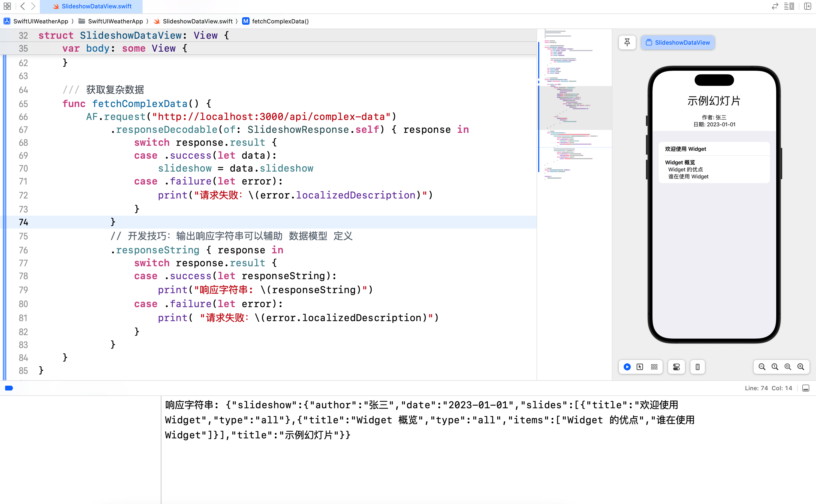Click the fetchComplexData function name
The width and height of the screenshot is (816, 504).
[140, 104]
